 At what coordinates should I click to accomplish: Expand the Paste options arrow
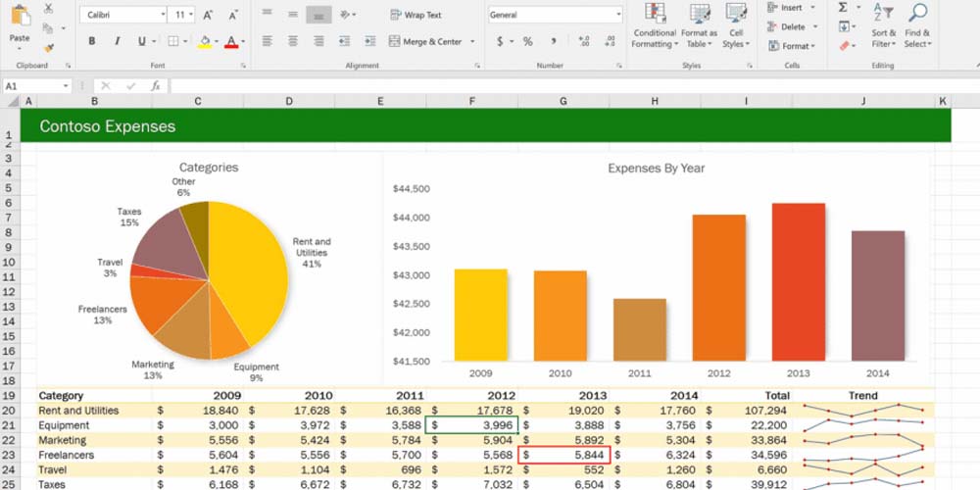coord(20,49)
